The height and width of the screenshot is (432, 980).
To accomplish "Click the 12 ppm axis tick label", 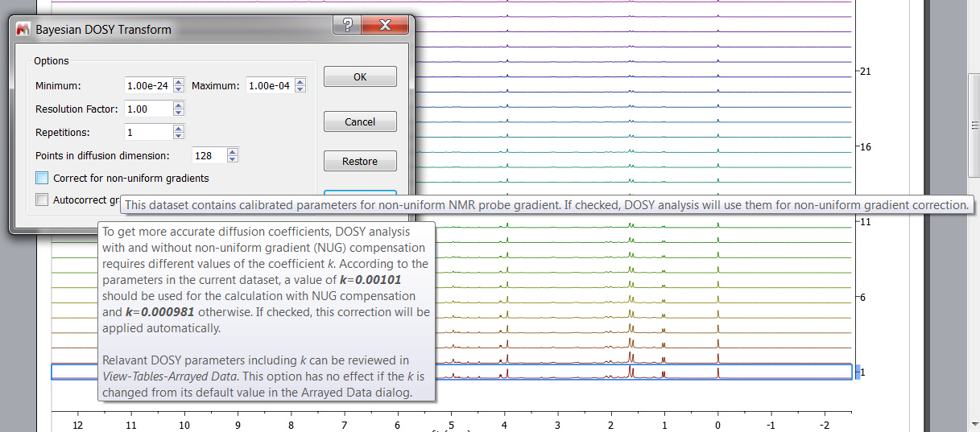I will 77,424.
